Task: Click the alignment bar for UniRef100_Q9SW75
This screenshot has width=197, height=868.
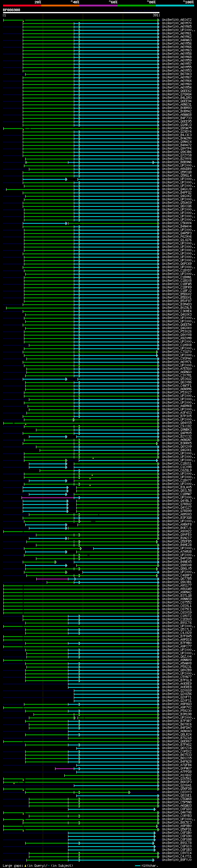Action: 81,128
